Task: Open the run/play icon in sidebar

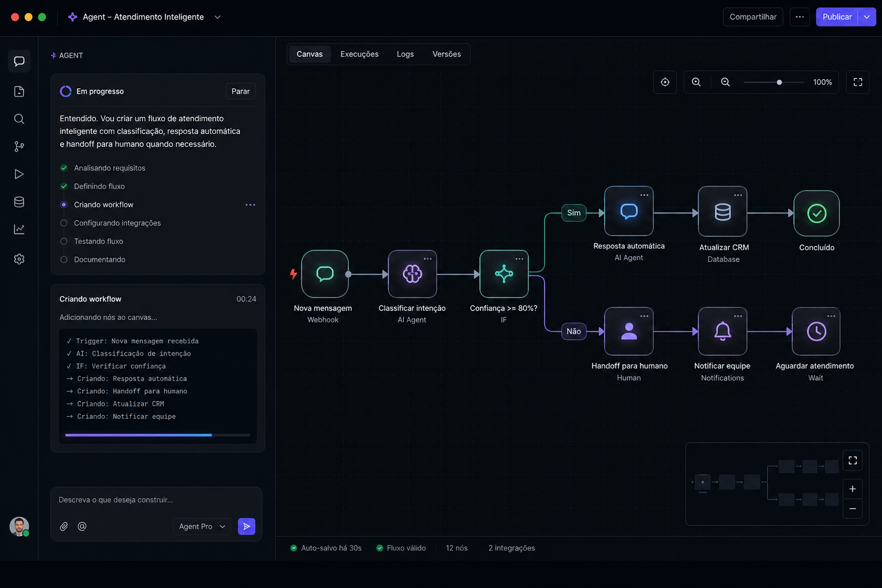Action: (19, 174)
